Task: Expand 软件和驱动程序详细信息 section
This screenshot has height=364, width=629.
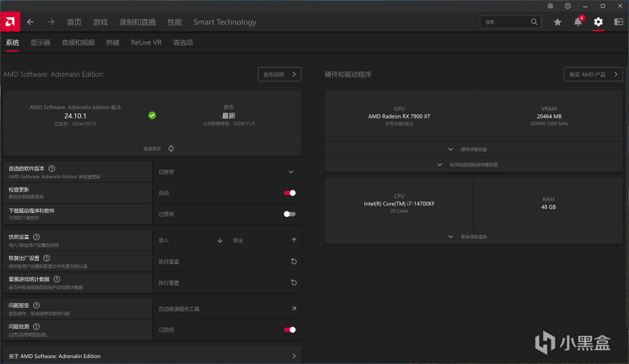Action: pos(473,164)
